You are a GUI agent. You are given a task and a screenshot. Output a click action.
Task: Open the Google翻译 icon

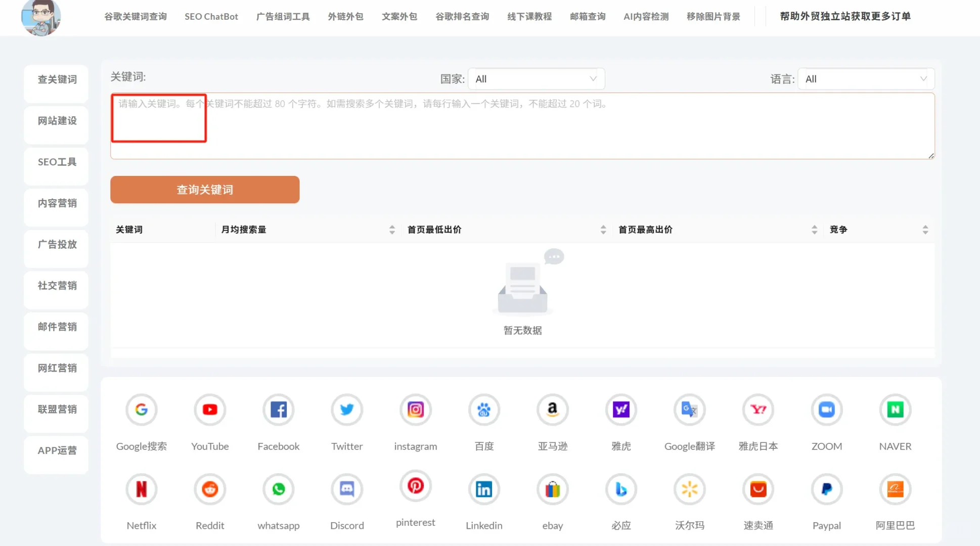pyautogui.click(x=690, y=409)
